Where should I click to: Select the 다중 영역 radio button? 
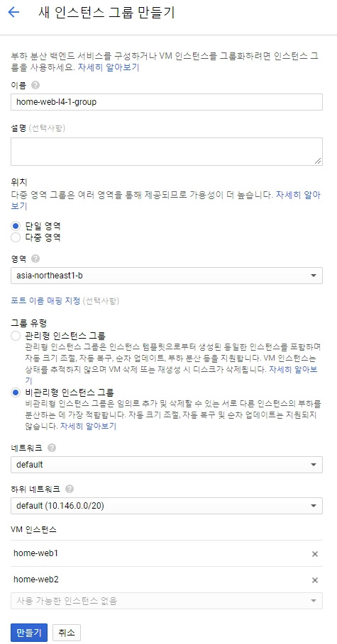[16, 237]
